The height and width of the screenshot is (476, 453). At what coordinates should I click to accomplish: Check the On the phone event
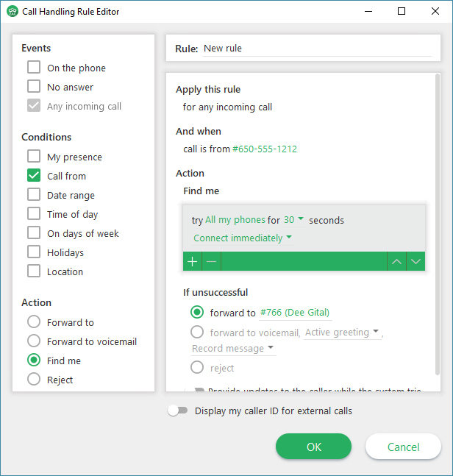coord(34,67)
